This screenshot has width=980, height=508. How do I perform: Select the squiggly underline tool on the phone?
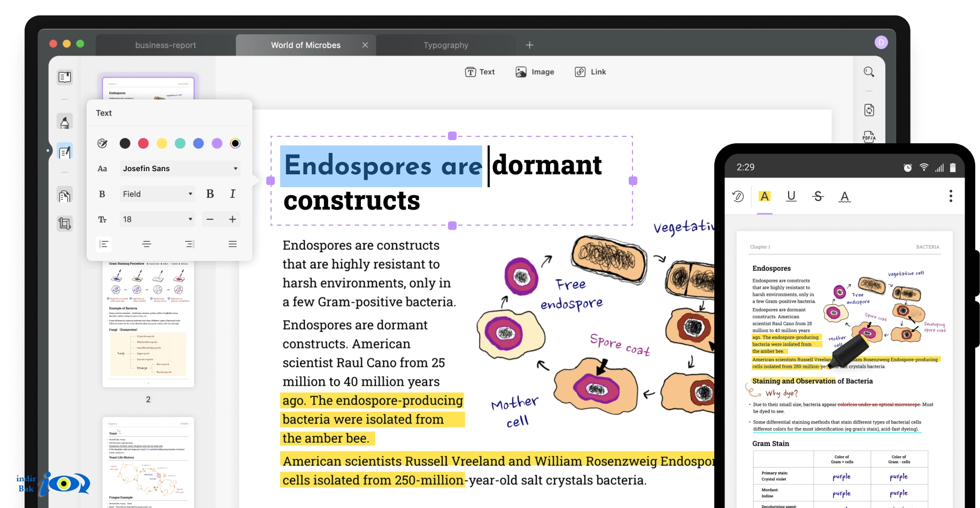coord(845,197)
